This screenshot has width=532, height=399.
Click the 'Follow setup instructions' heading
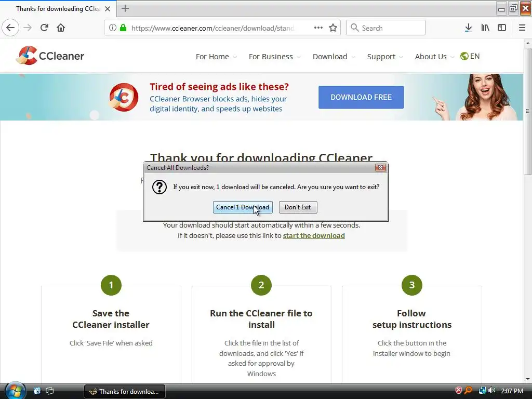(x=412, y=319)
